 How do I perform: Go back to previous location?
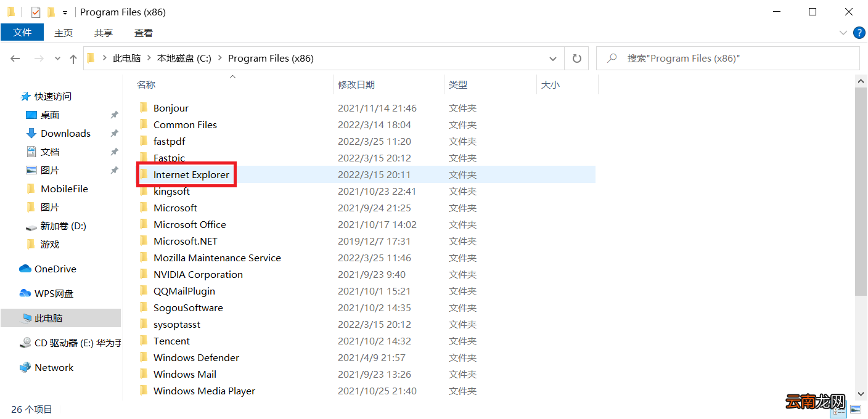pyautogui.click(x=15, y=59)
